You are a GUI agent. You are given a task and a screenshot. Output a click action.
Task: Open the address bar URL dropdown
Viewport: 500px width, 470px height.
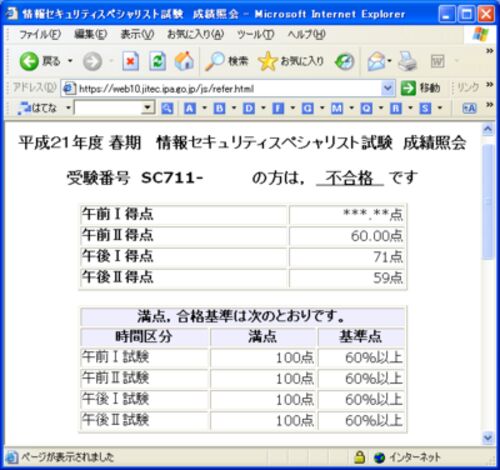pos(388,88)
